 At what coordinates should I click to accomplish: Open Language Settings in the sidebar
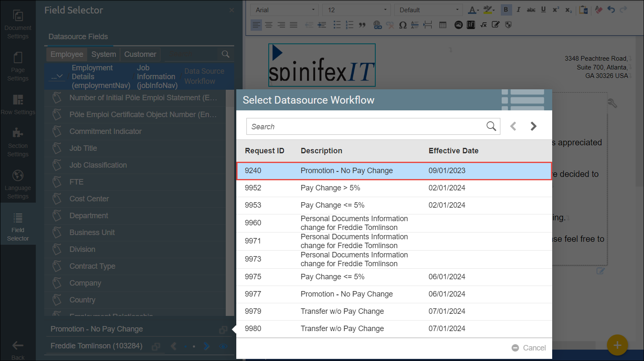click(x=18, y=185)
